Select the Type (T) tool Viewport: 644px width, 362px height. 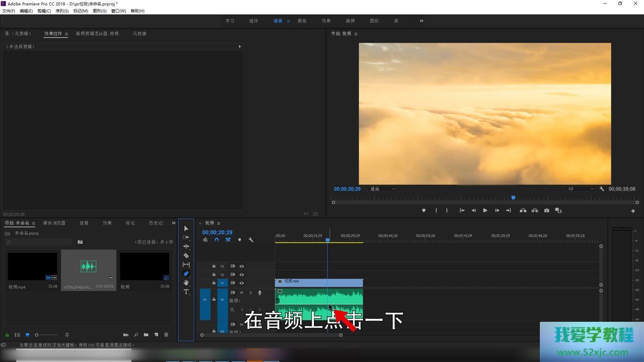pos(186,292)
